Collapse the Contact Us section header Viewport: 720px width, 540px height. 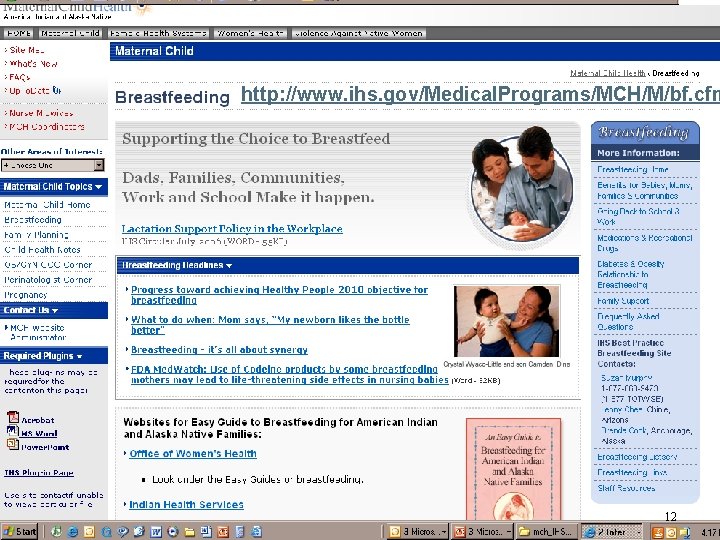pyautogui.click(x=54, y=310)
